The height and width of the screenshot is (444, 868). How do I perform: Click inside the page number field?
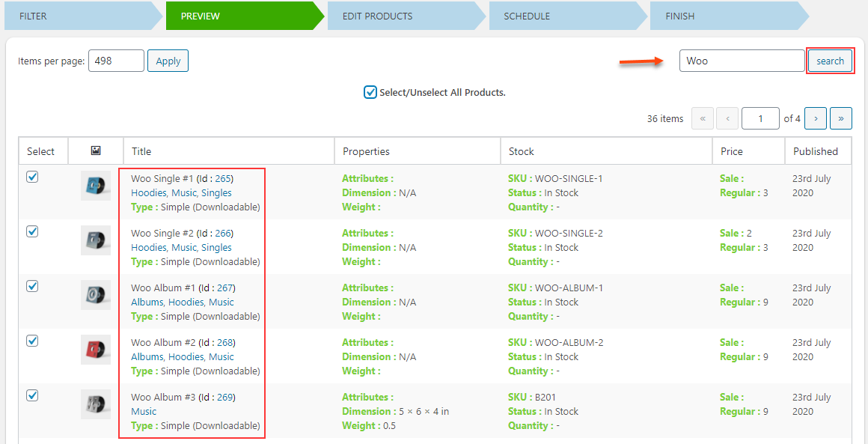tap(760, 118)
